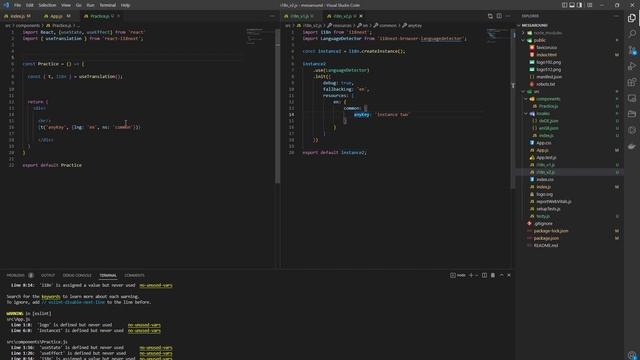Open package.json in Explorer
Viewport: 640px width, 360px height.
[x=546, y=238]
